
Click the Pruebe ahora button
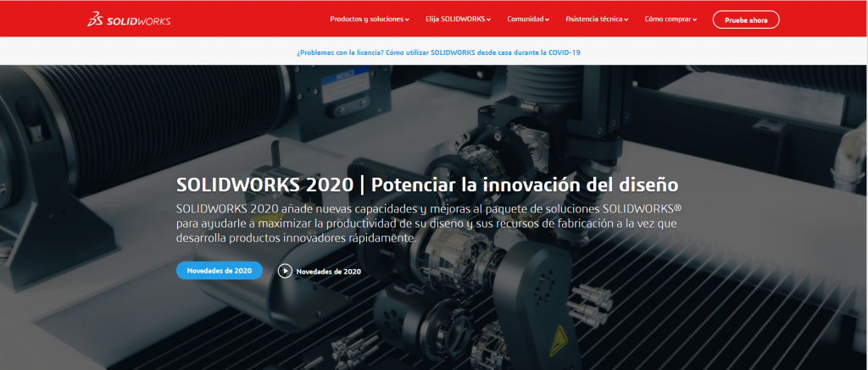click(x=746, y=20)
